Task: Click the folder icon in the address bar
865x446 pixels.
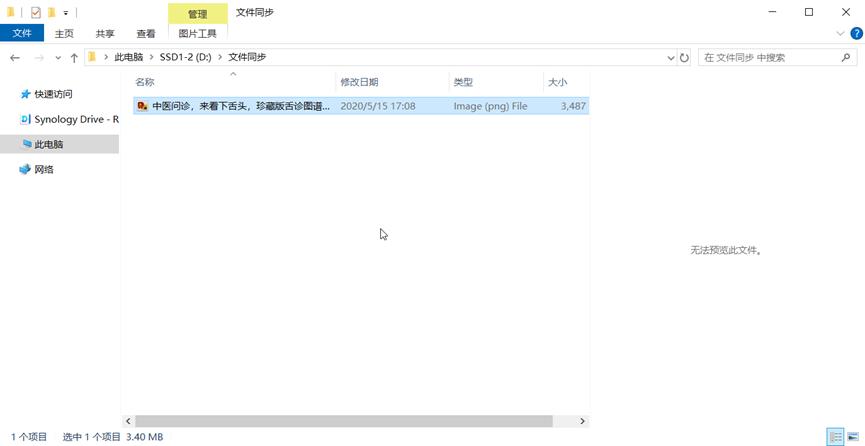Action: 92,57
